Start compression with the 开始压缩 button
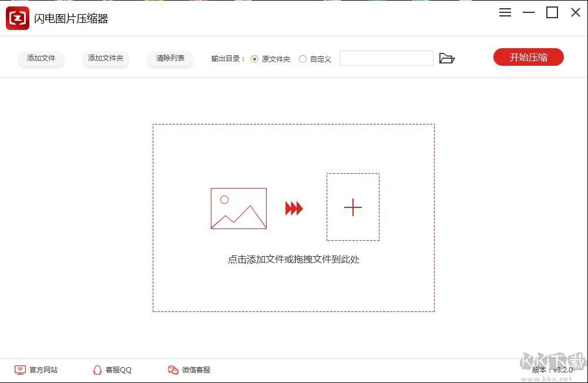Viewport: 588px width, 383px height. tap(528, 57)
